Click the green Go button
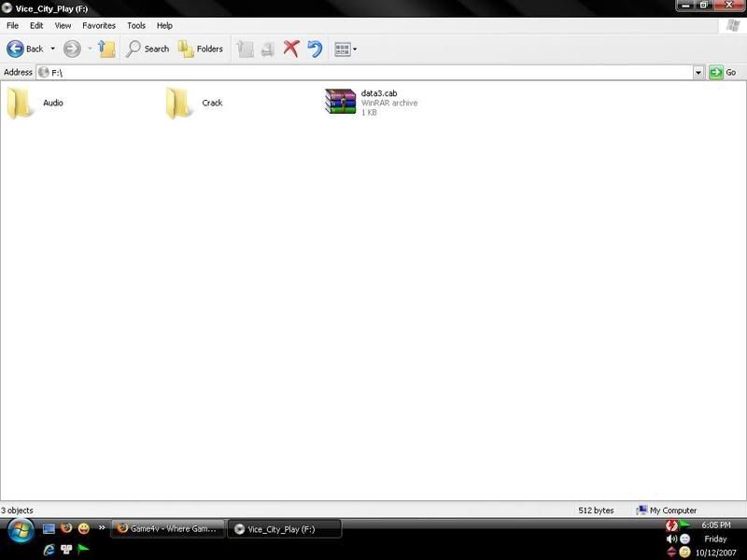This screenshot has height=560, width=747. tap(723, 73)
